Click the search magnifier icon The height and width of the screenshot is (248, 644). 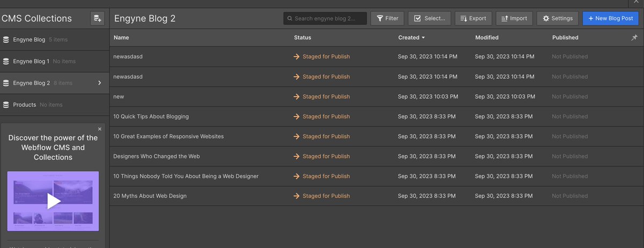(290, 18)
